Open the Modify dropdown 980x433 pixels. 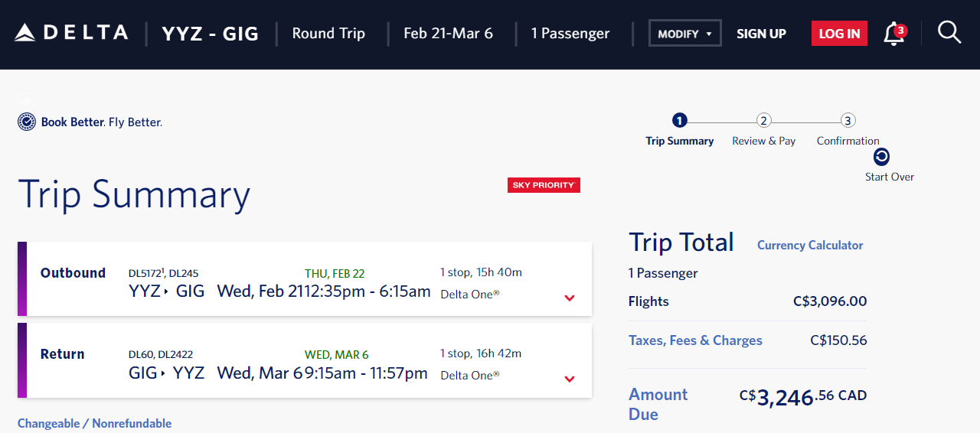(x=685, y=34)
